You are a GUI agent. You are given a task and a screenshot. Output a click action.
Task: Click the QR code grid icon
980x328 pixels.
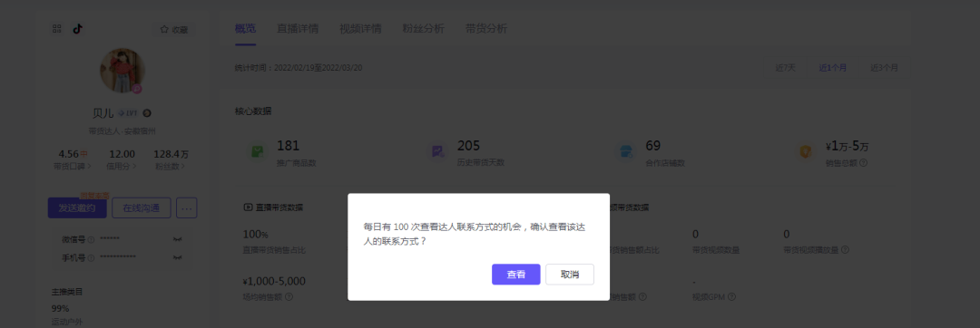[57, 29]
